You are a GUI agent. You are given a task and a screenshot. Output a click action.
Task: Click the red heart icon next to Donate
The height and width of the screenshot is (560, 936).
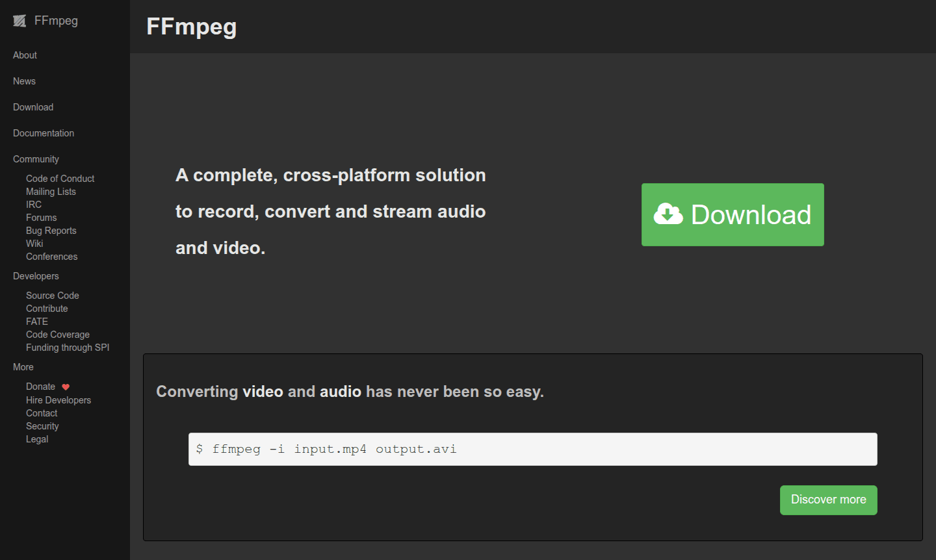coord(65,387)
